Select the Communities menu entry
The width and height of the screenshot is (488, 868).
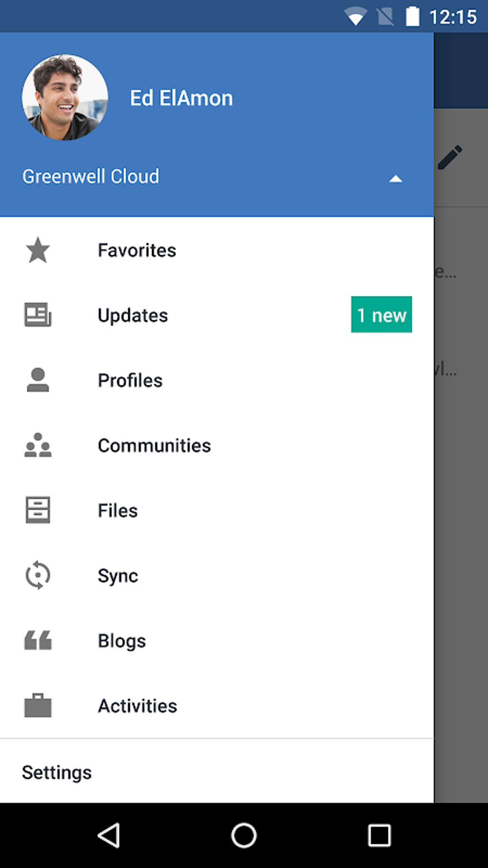coord(154,445)
